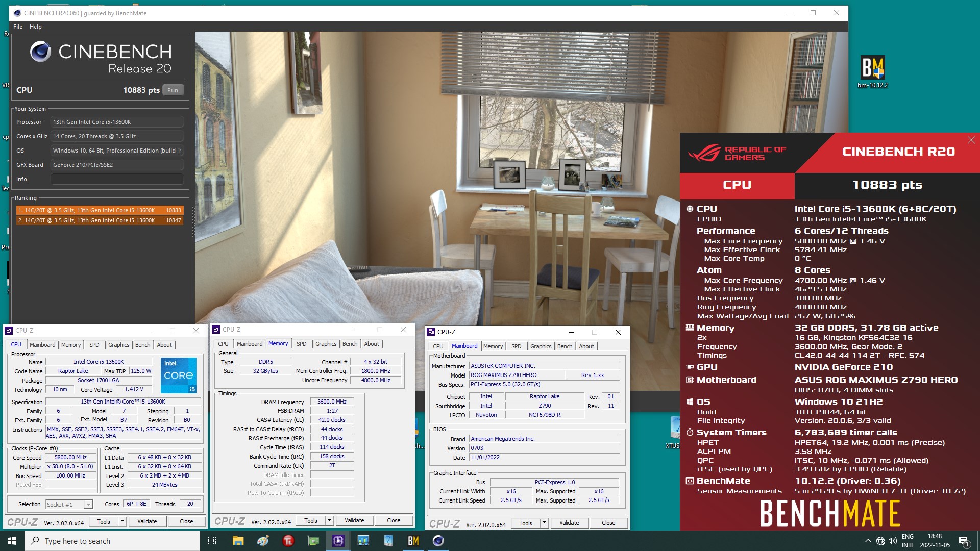Click the CPU-Z title icon in Mainboard window
Viewport: 980px width, 551px height.
click(431, 332)
